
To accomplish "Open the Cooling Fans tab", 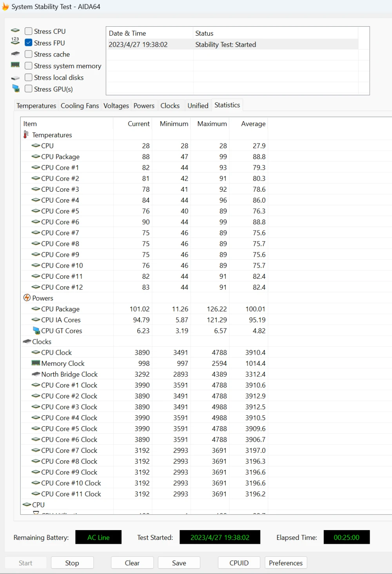I will (x=80, y=106).
